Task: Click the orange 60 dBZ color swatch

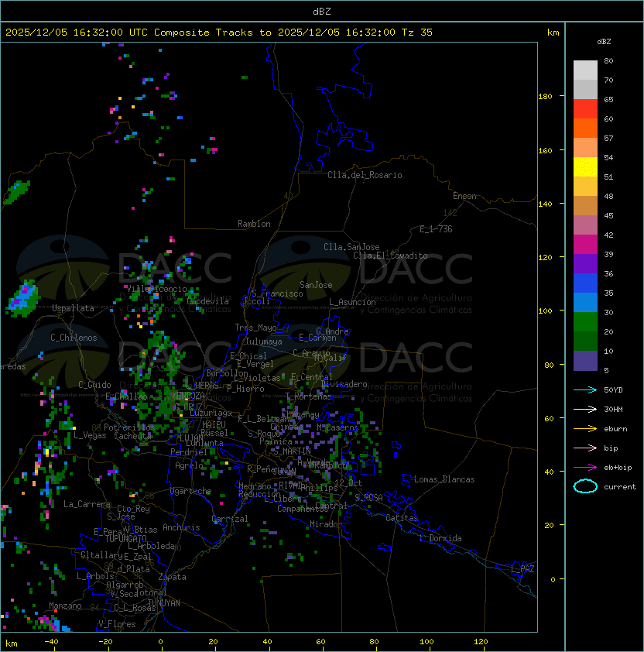Action: [x=585, y=128]
